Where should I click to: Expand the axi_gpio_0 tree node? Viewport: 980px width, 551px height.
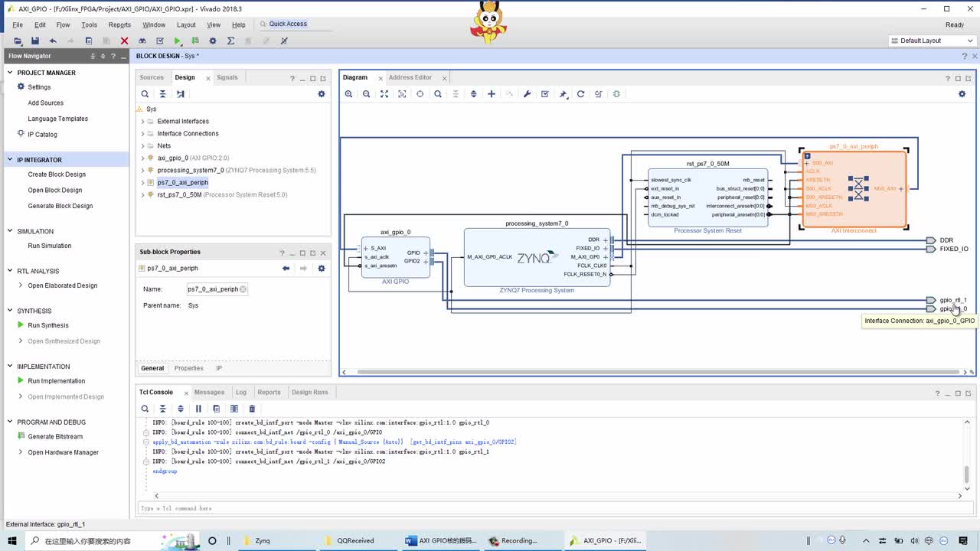coord(142,158)
